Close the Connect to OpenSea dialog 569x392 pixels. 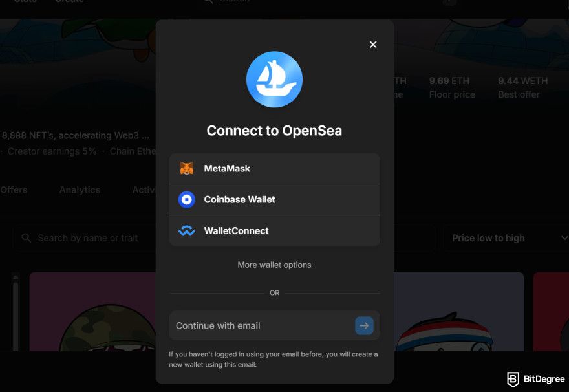372,45
